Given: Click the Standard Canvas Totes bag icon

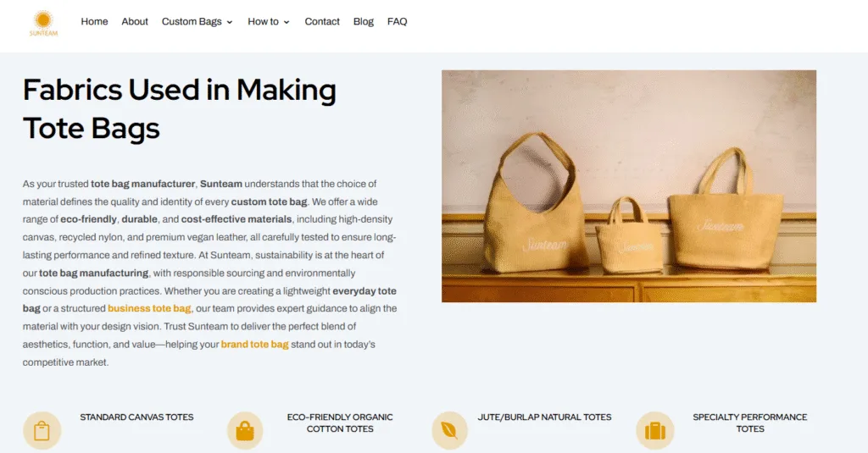Looking at the screenshot, I should pyautogui.click(x=42, y=430).
